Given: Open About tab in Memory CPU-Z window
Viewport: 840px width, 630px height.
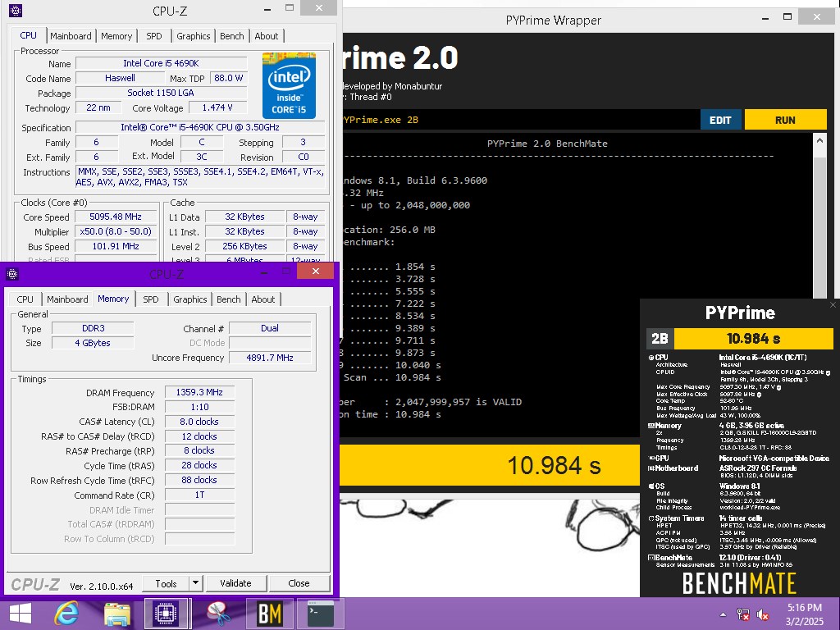Looking at the screenshot, I should [263, 299].
